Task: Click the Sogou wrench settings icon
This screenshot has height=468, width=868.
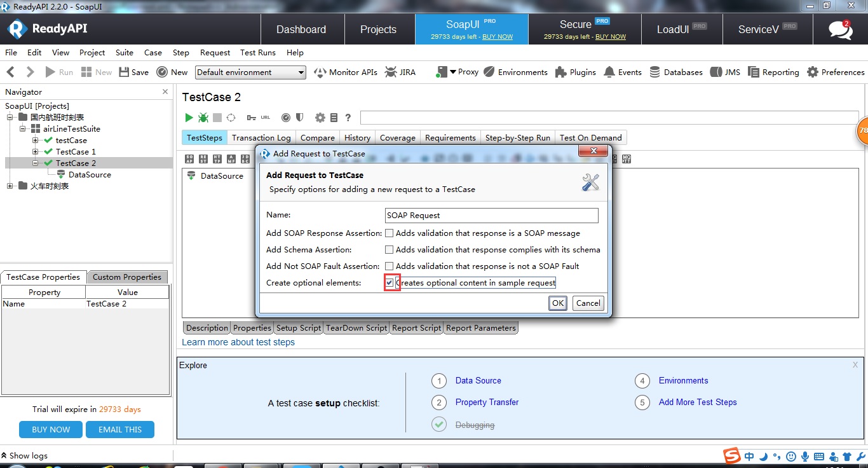Action: tap(860, 457)
